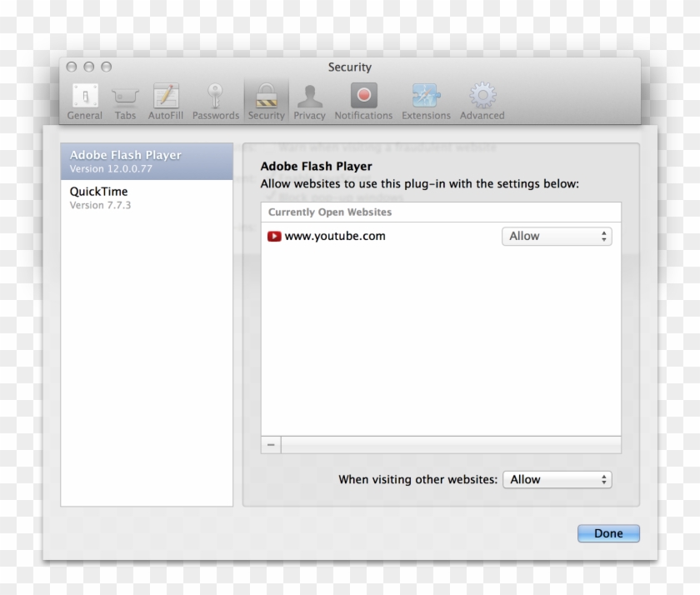Open the 'When visiting other websites' dropdown

[557, 479]
